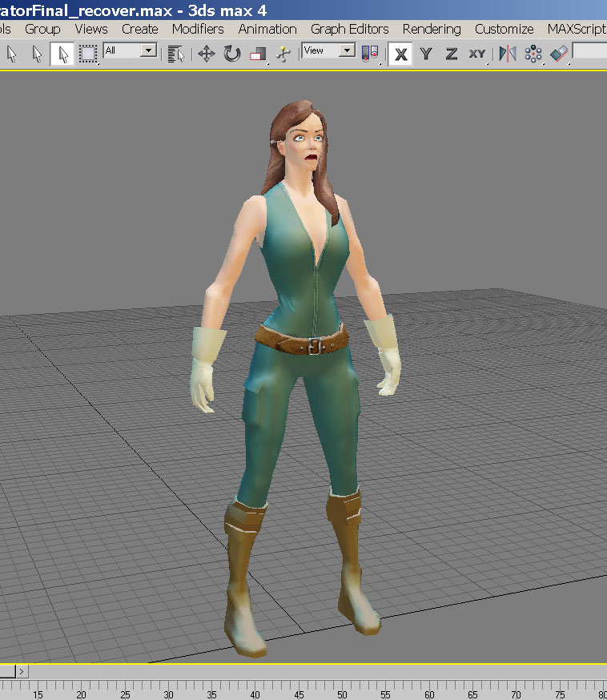Viewport: 607px width, 700px height.
Task: Click the Align tool icon
Action: [x=558, y=54]
